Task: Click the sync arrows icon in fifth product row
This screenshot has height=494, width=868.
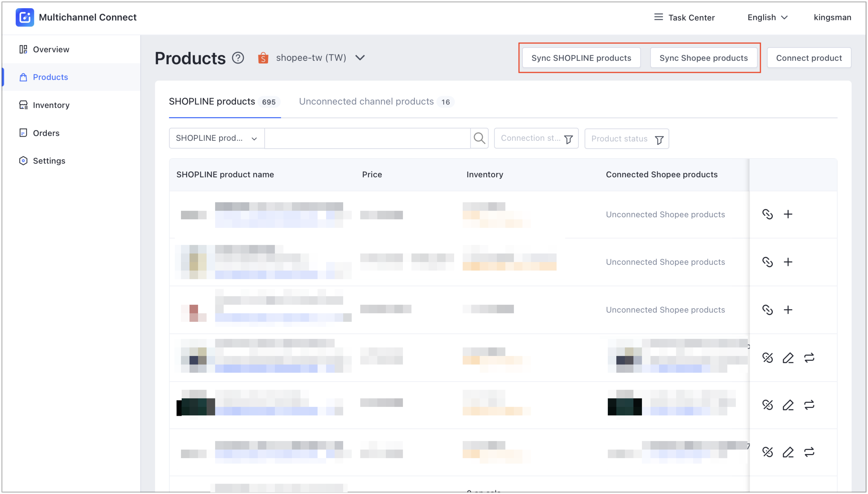Action: click(x=809, y=405)
